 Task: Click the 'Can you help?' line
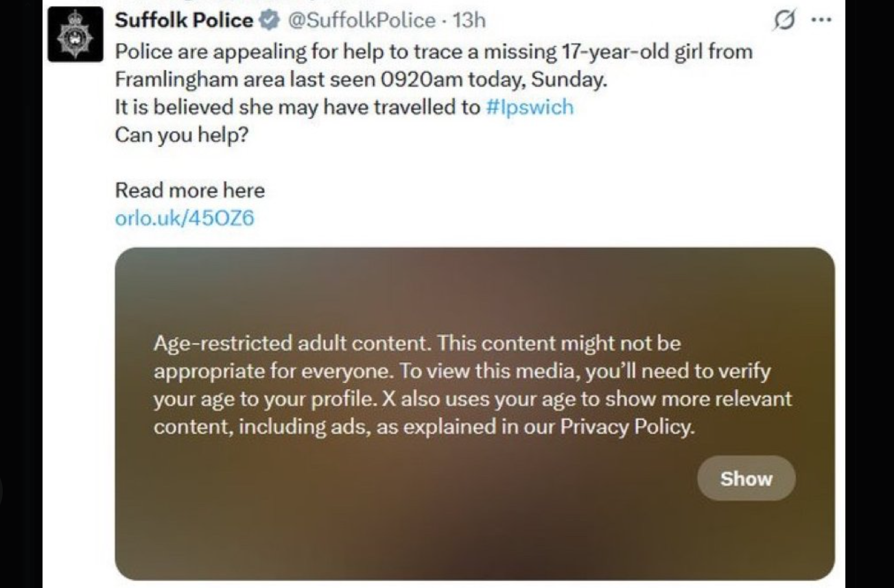point(181,134)
